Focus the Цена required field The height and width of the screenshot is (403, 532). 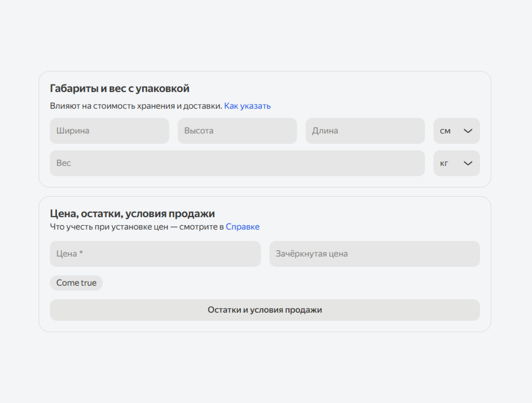coord(155,254)
